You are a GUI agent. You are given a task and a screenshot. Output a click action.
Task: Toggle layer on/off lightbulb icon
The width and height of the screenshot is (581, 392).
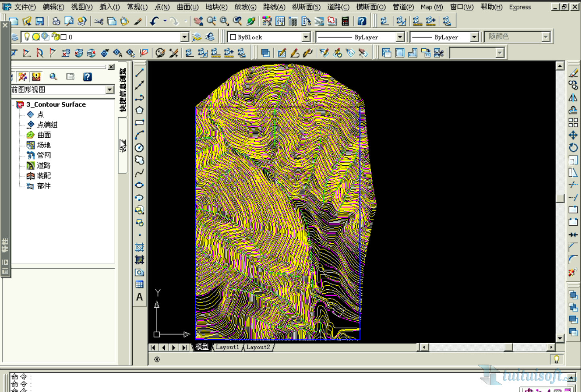click(27, 37)
